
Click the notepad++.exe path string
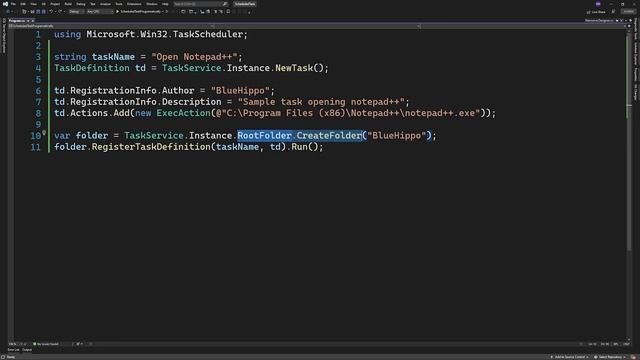click(348, 113)
